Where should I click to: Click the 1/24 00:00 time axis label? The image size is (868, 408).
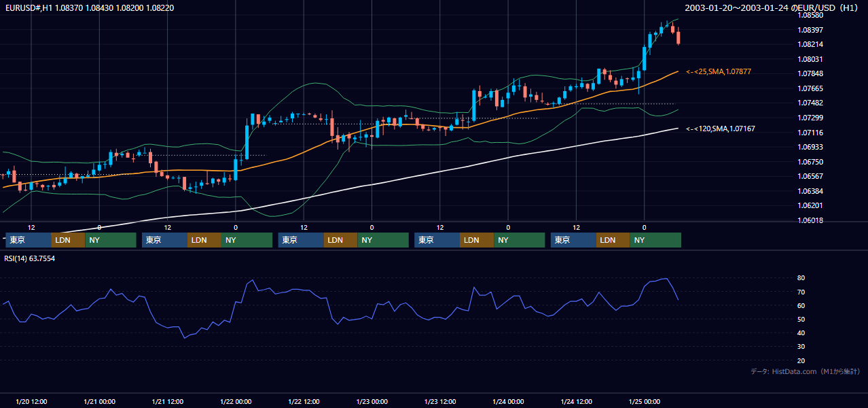508,401
